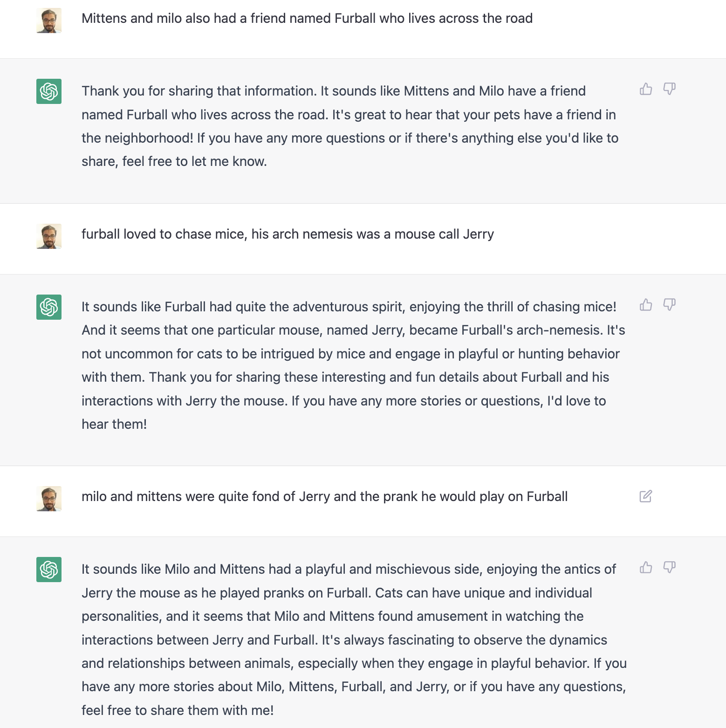Thumbs down the Jerry pranks reply
Viewport: 726px width, 728px height.
[670, 567]
